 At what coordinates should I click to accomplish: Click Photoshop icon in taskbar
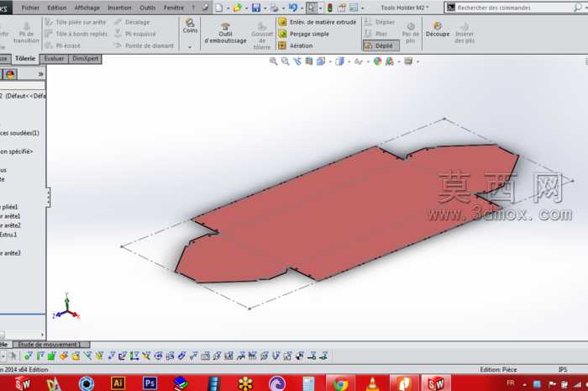150,383
